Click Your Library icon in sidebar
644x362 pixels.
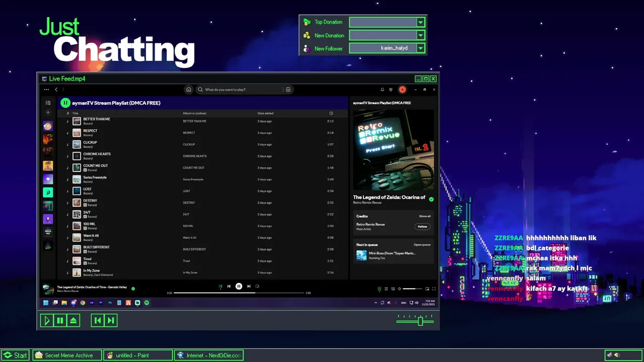coord(48,103)
